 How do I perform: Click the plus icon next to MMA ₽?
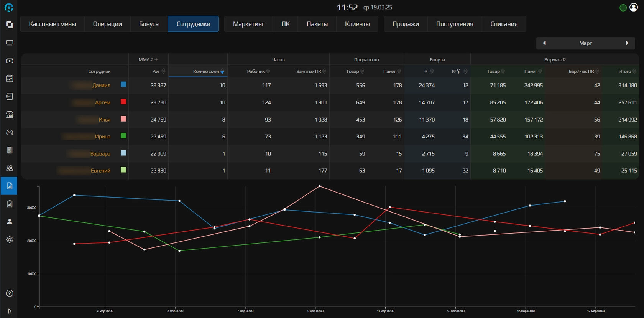[156, 59]
